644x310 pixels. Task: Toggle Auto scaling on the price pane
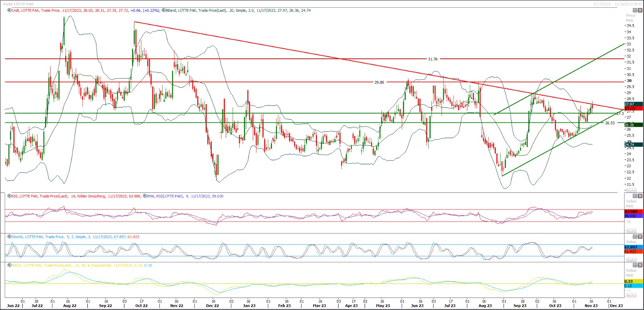[631, 190]
